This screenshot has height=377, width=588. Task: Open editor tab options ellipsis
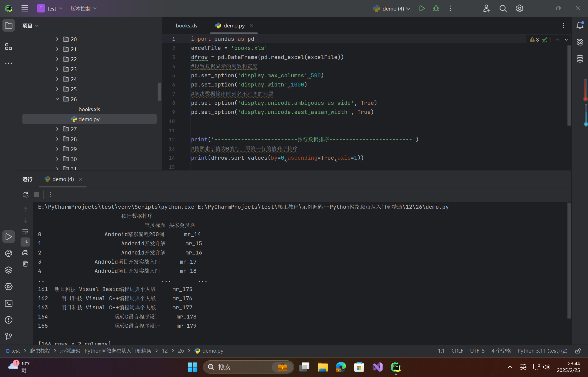[563, 26]
